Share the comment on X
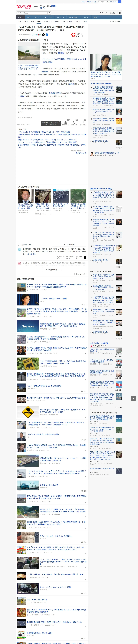This screenshot has height=644, width=138. (x=85, y=257)
